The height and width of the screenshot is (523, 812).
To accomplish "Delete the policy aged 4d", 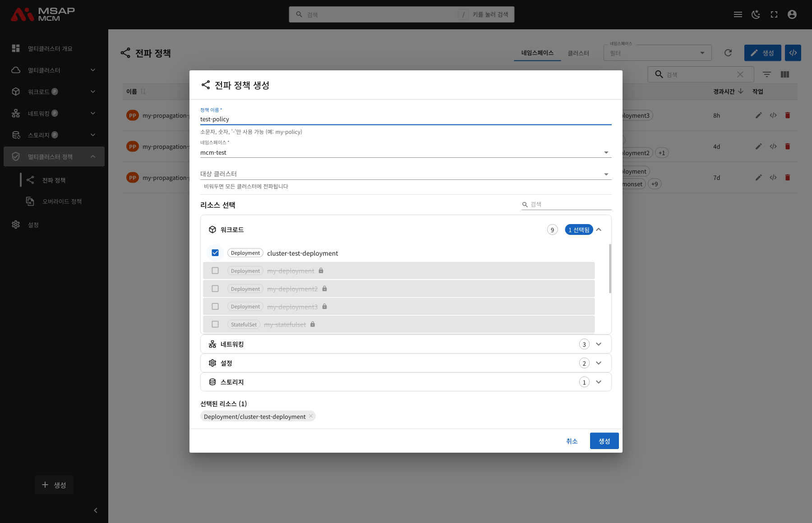I will 788,147.
